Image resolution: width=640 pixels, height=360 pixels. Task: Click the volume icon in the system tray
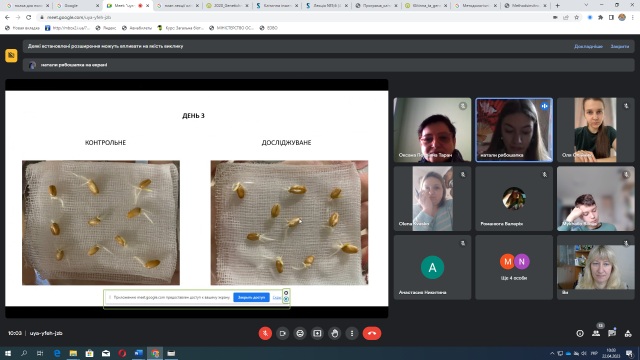click(584, 353)
